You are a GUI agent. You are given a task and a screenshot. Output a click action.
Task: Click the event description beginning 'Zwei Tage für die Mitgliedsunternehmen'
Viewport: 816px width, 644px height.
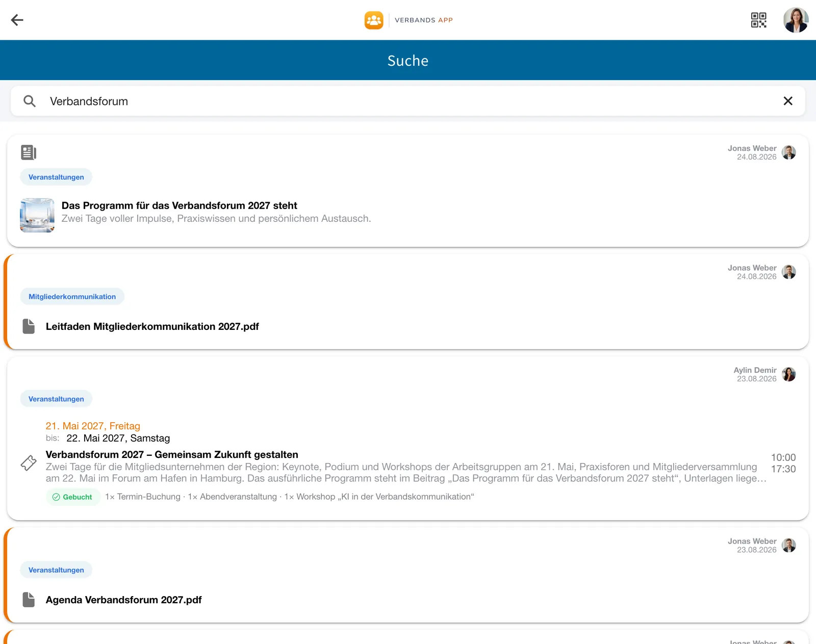click(x=406, y=473)
